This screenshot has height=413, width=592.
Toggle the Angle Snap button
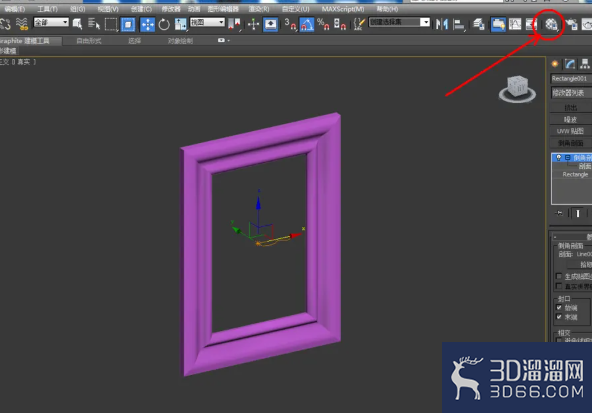coord(307,24)
